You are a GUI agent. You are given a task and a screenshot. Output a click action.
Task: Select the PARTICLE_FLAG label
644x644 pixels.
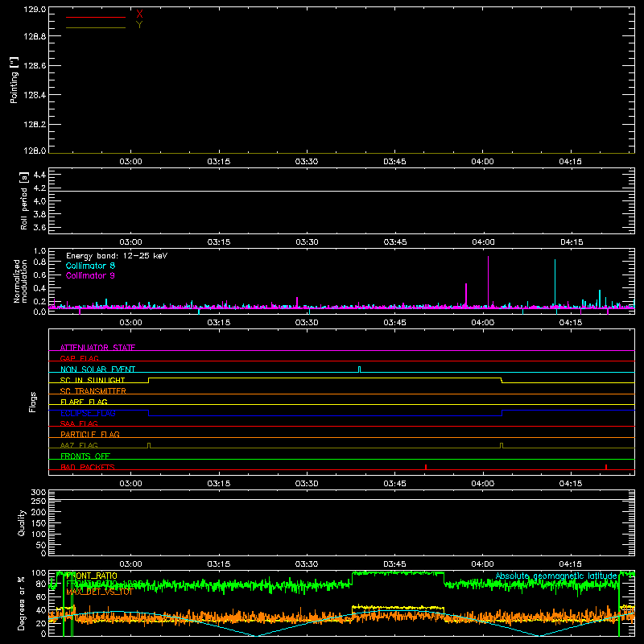pos(90,434)
